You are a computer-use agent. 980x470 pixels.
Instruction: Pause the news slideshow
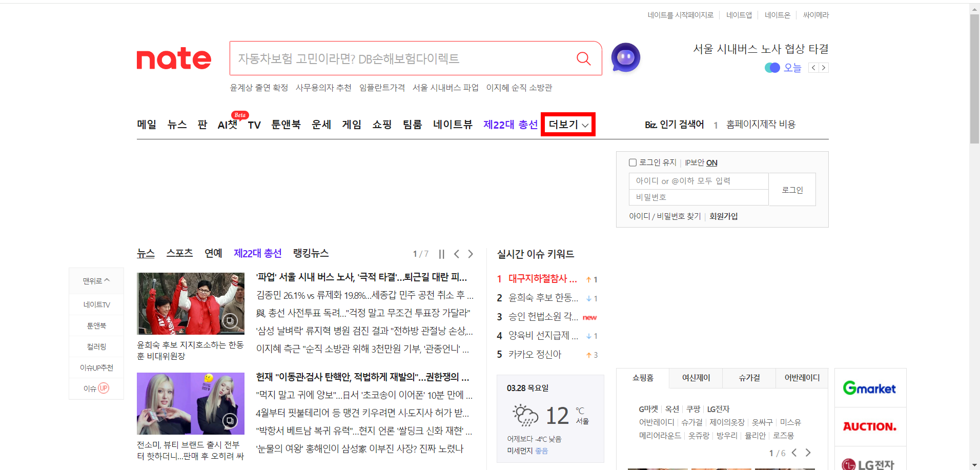[x=442, y=254]
